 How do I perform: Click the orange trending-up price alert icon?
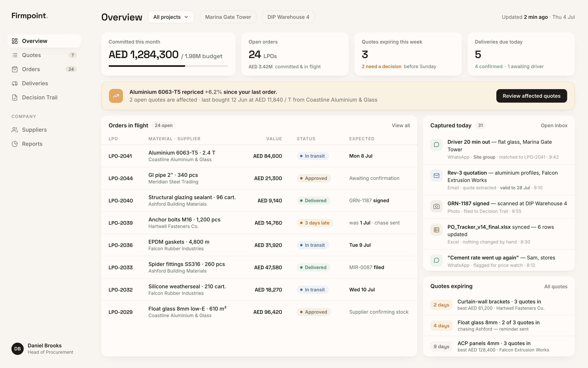coord(116,96)
